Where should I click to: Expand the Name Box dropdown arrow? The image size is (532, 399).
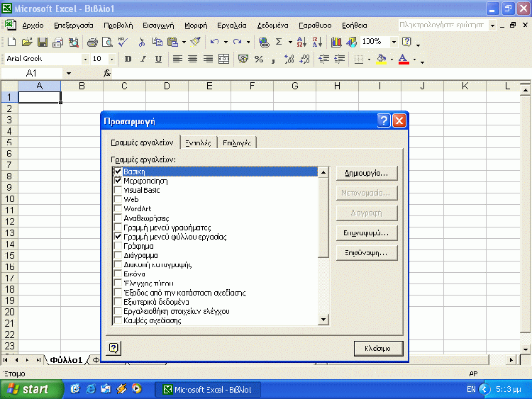(x=69, y=73)
